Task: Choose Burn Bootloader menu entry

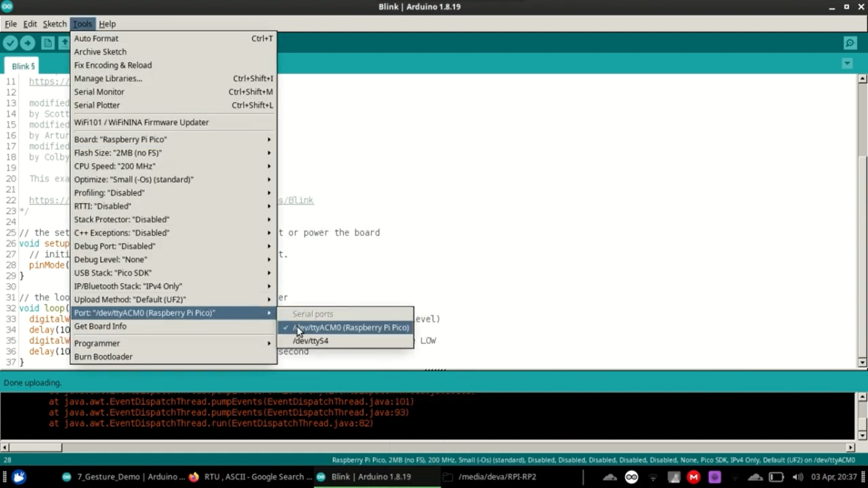Action: [x=173, y=356]
